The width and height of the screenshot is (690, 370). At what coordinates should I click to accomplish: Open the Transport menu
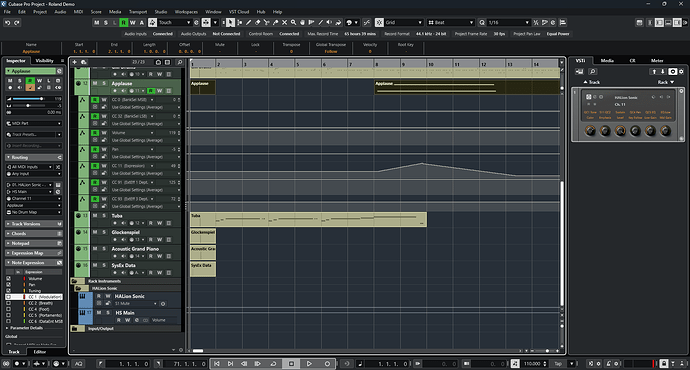138,12
